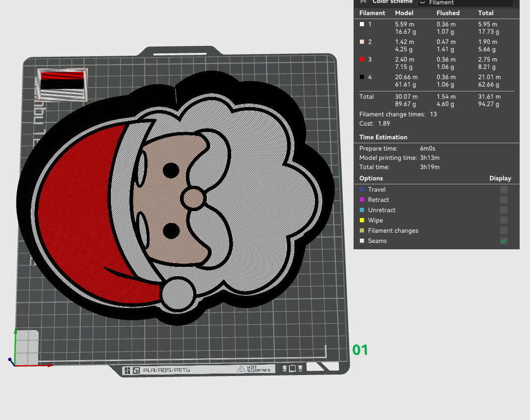
Task: Click the Model column header
Action: point(404,13)
